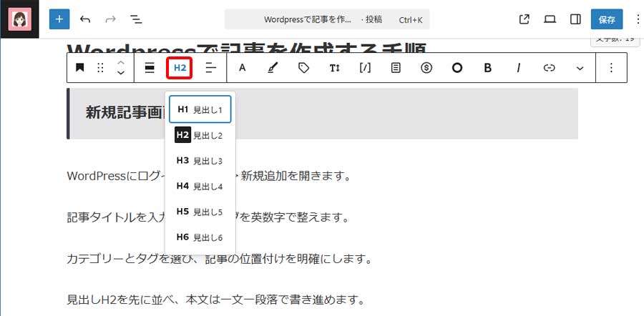Save the post with 保存 button

(607, 20)
